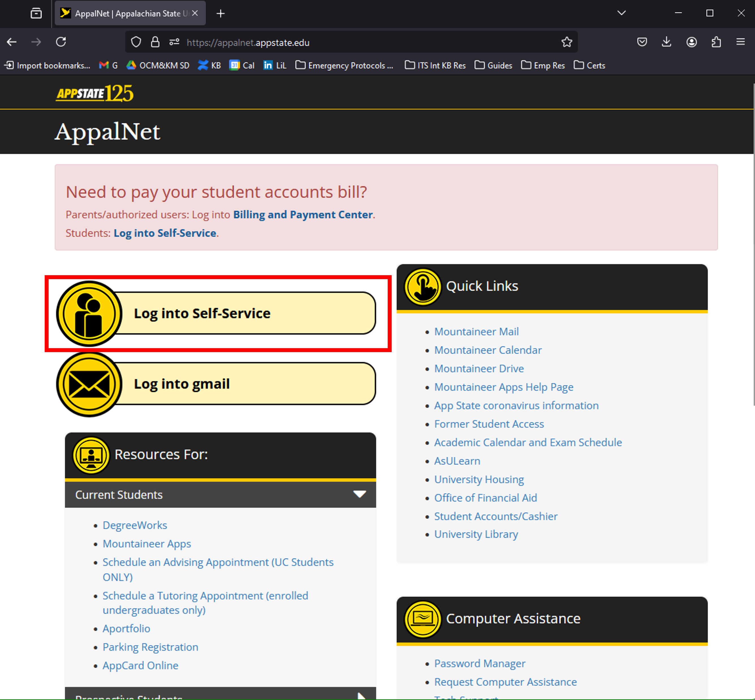Bookmark this page with the star icon
Viewport: 755px width, 700px height.
point(566,42)
